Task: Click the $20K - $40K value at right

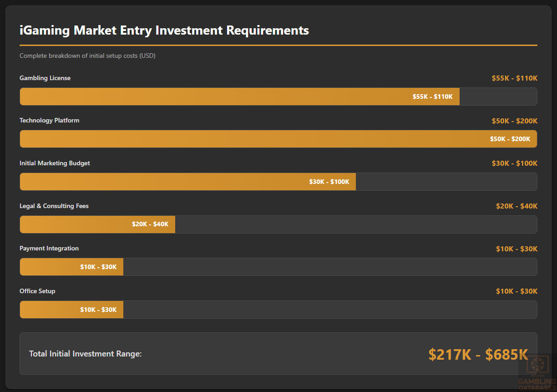Action: (516, 206)
